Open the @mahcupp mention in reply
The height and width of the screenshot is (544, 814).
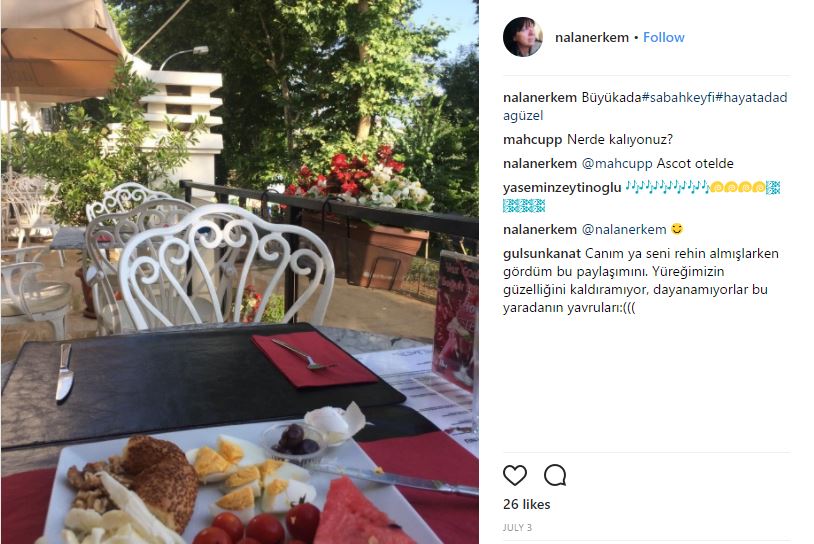click(x=617, y=164)
